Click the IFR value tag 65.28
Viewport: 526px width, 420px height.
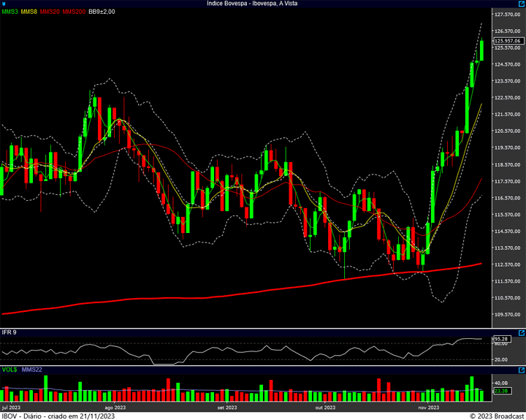pos(501,339)
